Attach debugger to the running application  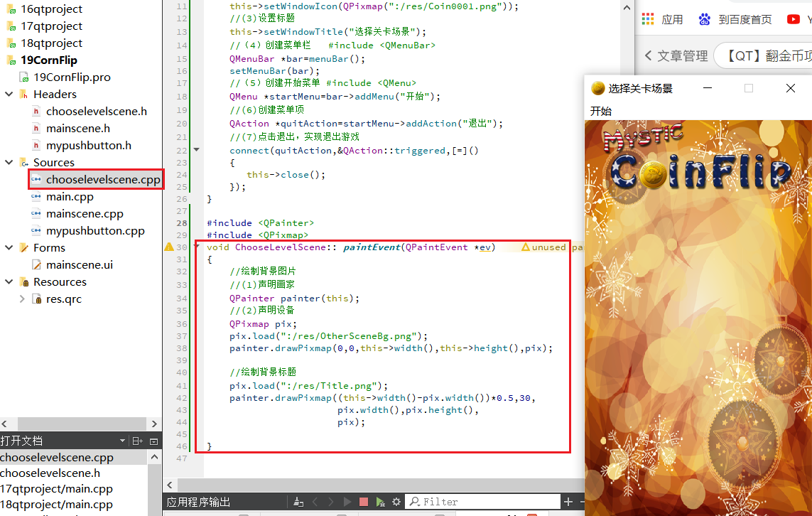point(381,502)
